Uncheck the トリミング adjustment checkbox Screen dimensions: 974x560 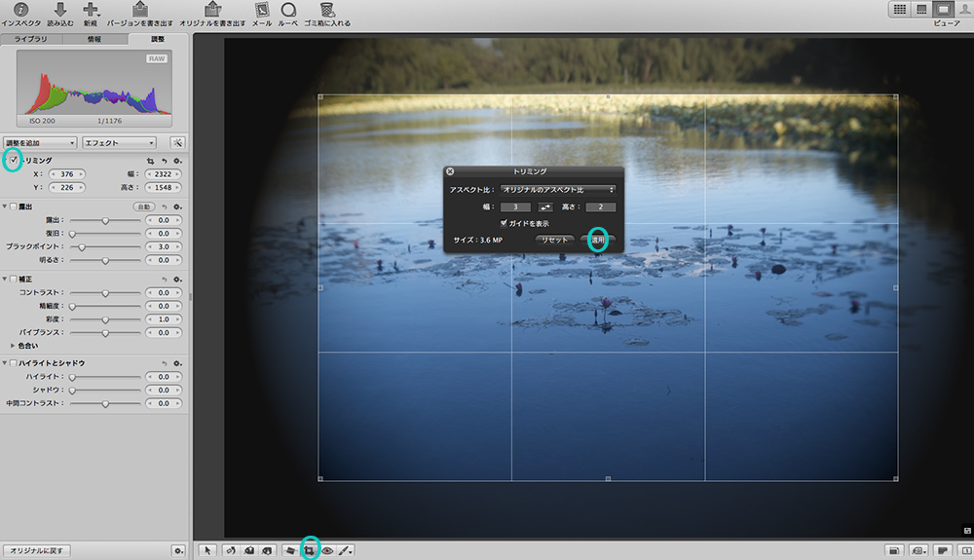(x=13, y=160)
